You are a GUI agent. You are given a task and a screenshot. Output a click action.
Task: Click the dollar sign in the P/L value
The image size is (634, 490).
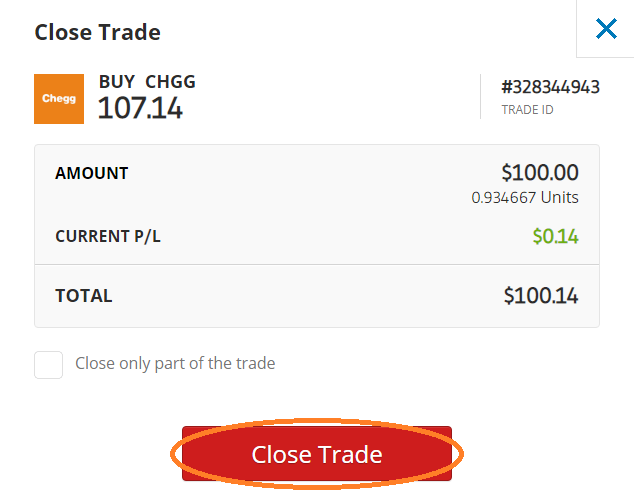[537, 236]
